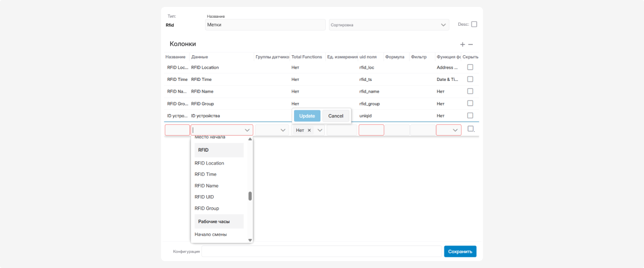Click the 'Date & Ti...' formatting cell
The width and height of the screenshot is (644, 268).
click(x=447, y=79)
